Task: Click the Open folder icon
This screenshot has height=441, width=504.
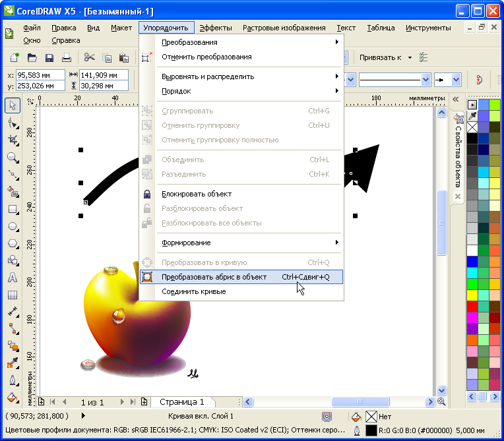Action: point(32,58)
